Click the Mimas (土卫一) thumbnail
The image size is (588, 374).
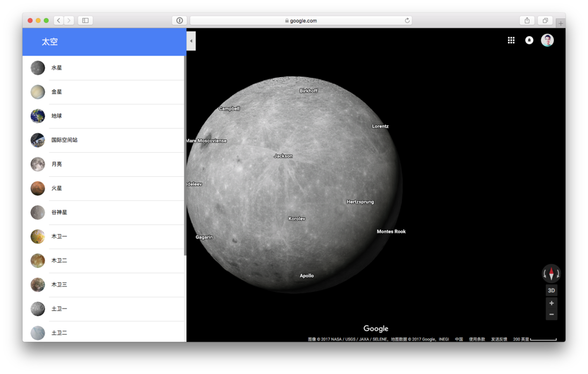pos(38,309)
